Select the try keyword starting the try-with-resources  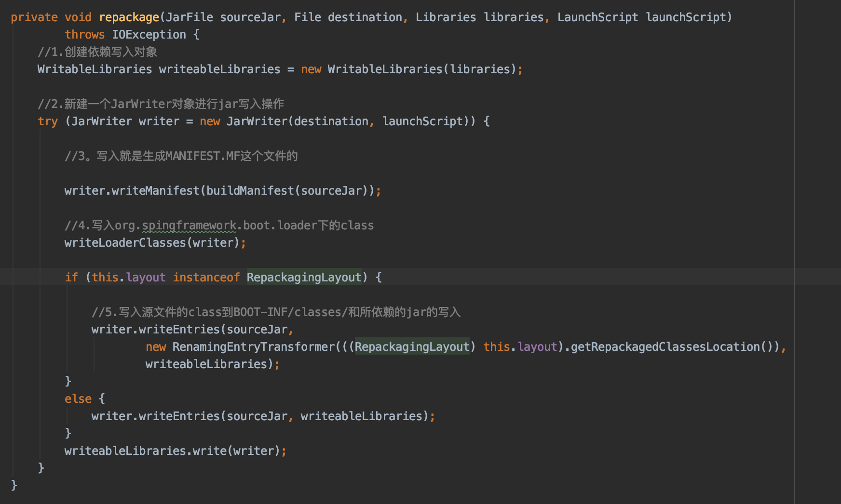(x=47, y=121)
